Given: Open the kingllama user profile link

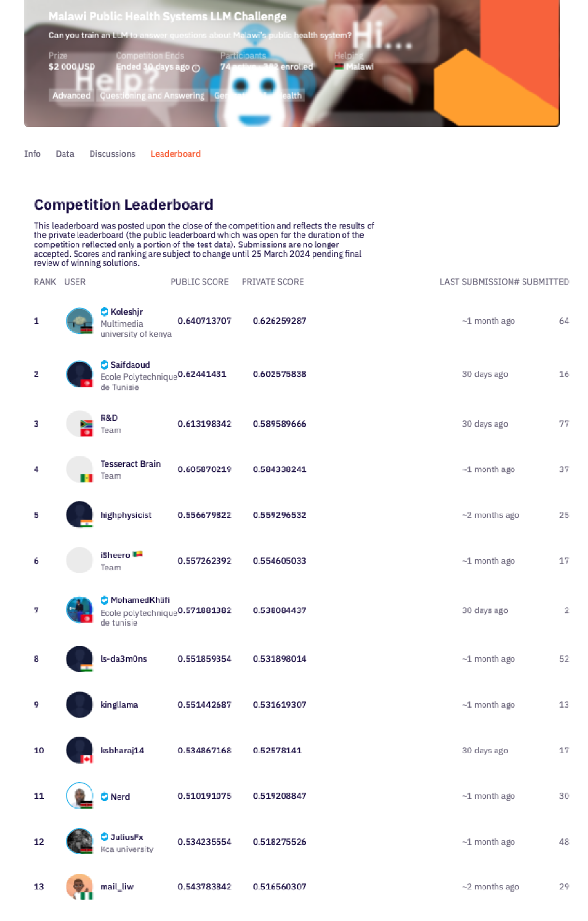Looking at the screenshot, I should click(119, 705).
